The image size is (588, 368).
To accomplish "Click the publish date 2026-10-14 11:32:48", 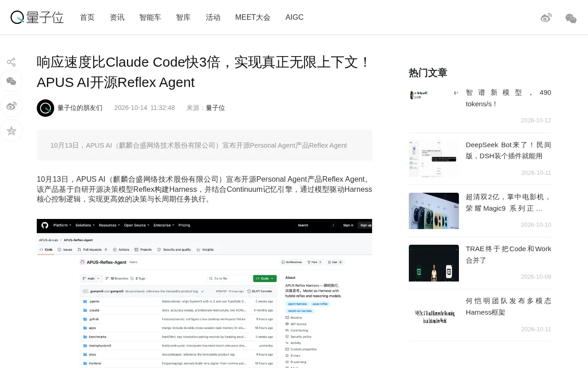I will (x=145, y=108).
